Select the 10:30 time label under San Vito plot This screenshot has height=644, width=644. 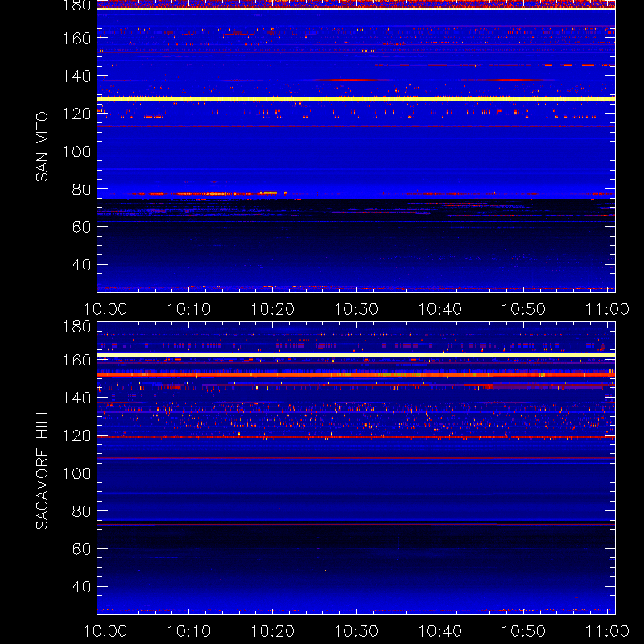pyautogui.click(x=357, y=309)
